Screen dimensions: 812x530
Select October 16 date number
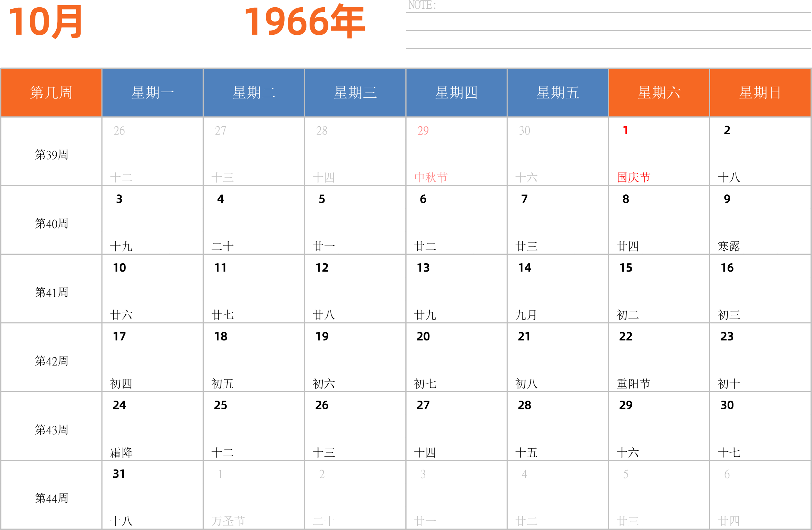click(x=727, y=268)
